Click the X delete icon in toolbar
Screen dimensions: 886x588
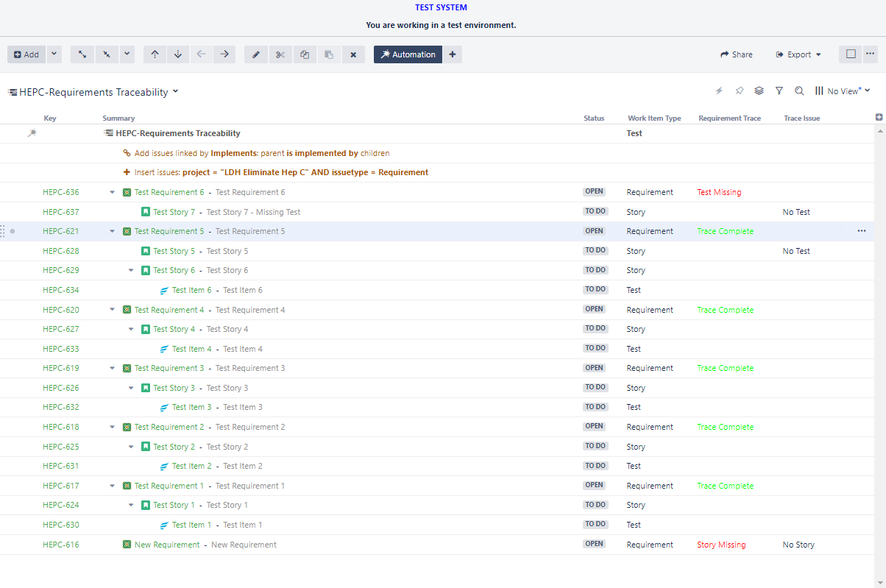point(353,54)
